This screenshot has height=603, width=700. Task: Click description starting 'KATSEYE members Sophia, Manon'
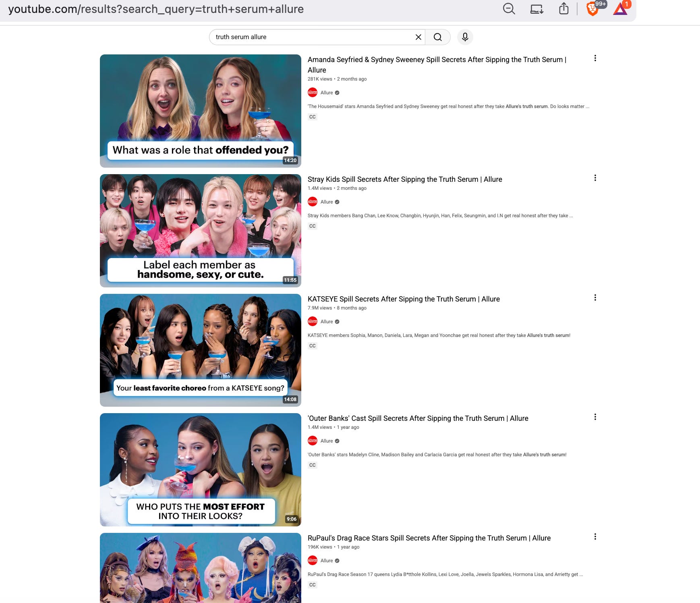click(x=439, y=335)
